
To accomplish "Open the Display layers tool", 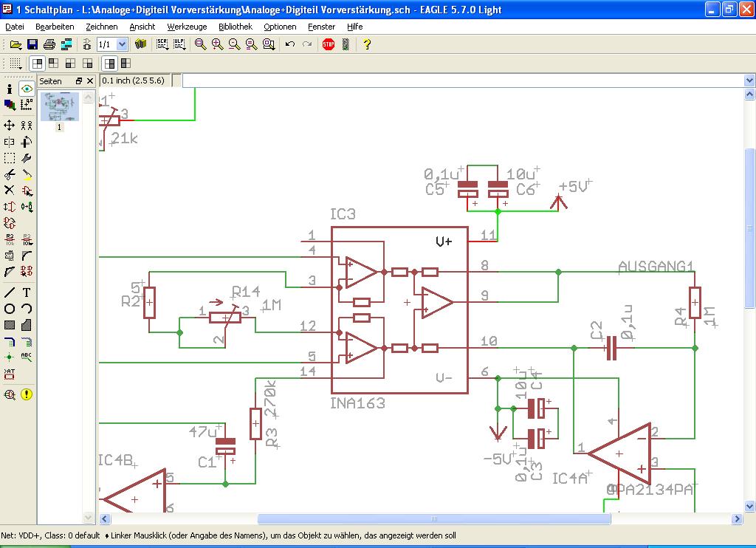I will click(9, 105).
